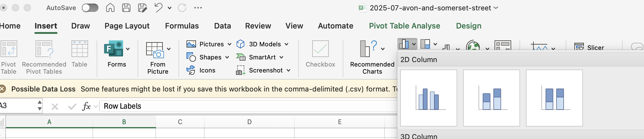
Task: Select the clustered column chart thumbnail
Action: pyautogui.click(x=428, y=98)
